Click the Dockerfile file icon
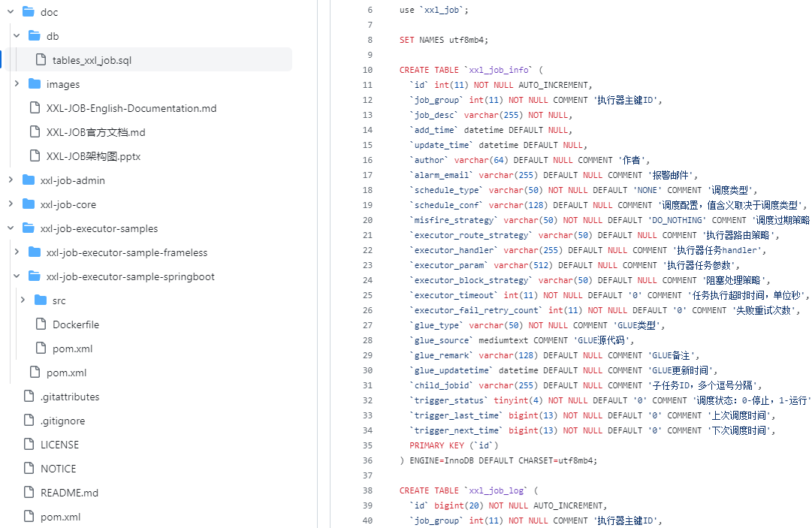 coord(41,324)
